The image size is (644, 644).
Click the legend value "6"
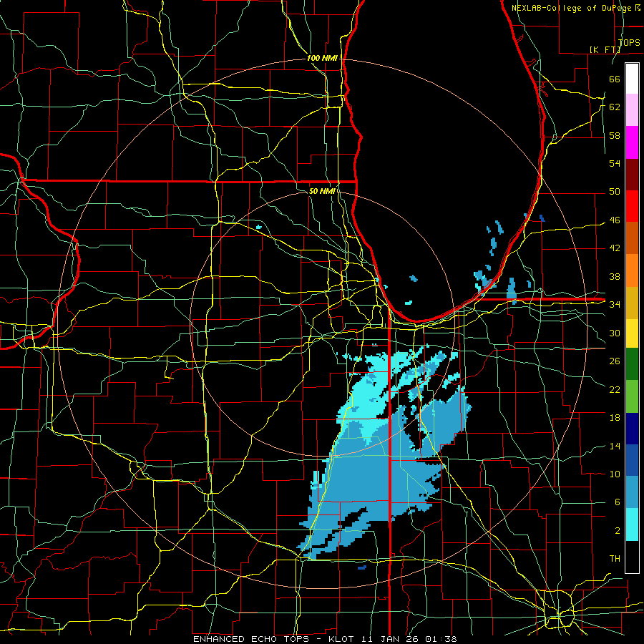coord(618,502)
